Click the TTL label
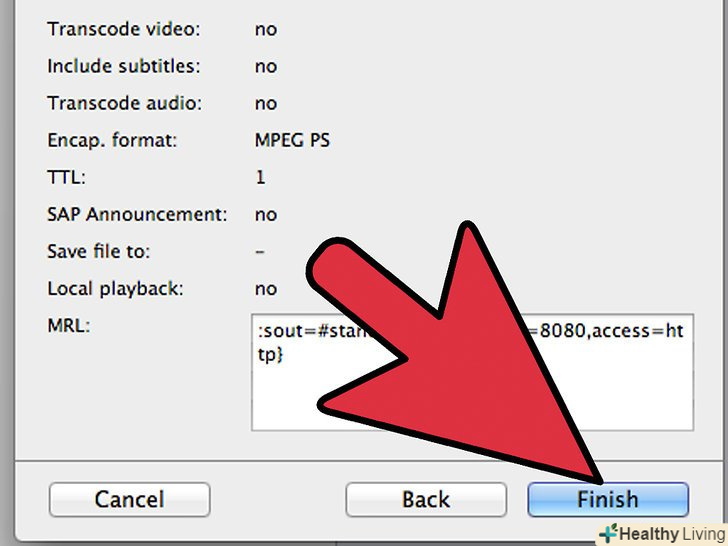Image resolution: width=728 pixels, height=546 pixels. point(66,177)
